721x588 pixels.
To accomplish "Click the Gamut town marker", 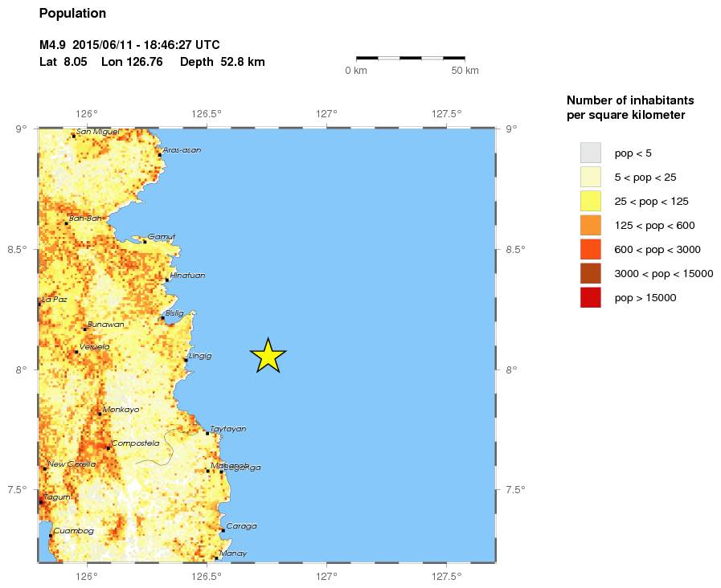I will pyautogui.click(x=145, y=241).
